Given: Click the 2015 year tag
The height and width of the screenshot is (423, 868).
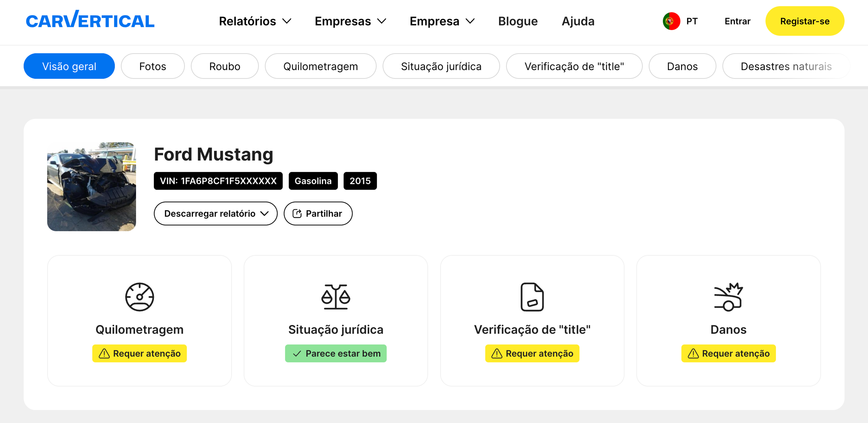Looking at the screenshot, I should [360, 181].
